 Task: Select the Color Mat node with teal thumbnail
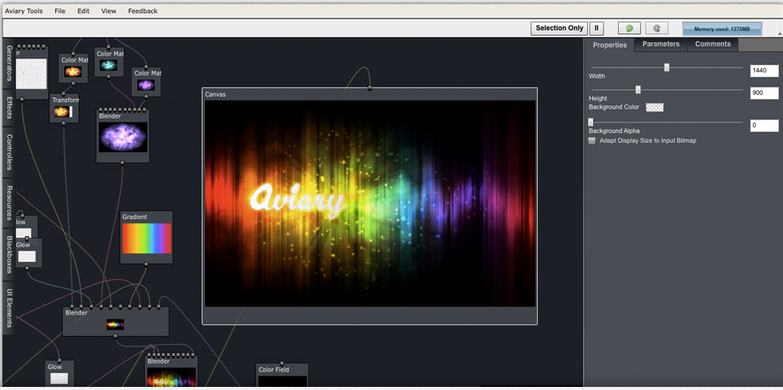coord(109,62)
